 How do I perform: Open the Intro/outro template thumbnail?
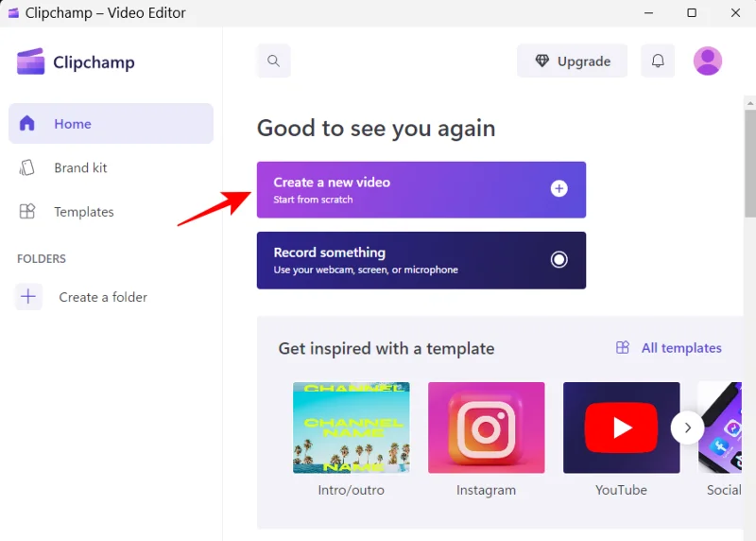tap(351, 428)
